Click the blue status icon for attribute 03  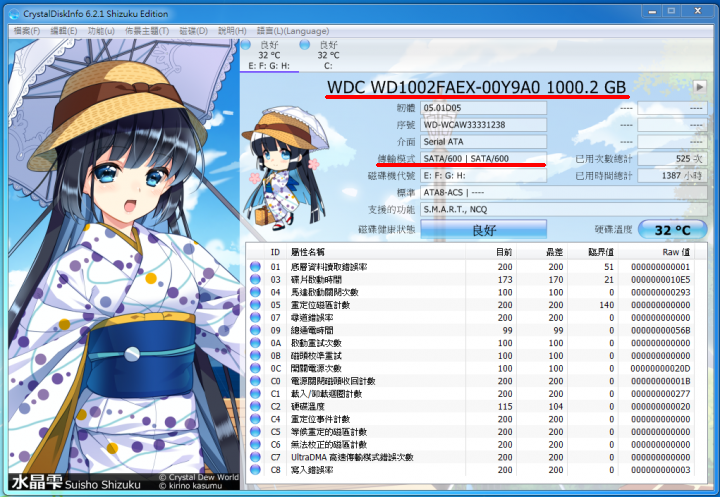click(255, 279)
